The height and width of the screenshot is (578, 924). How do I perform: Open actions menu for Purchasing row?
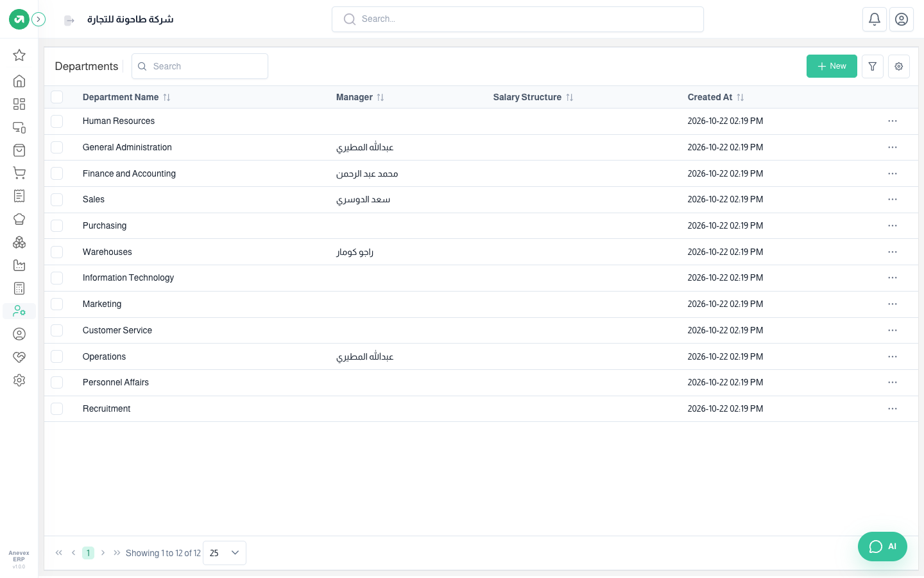[x=893, y=225]
